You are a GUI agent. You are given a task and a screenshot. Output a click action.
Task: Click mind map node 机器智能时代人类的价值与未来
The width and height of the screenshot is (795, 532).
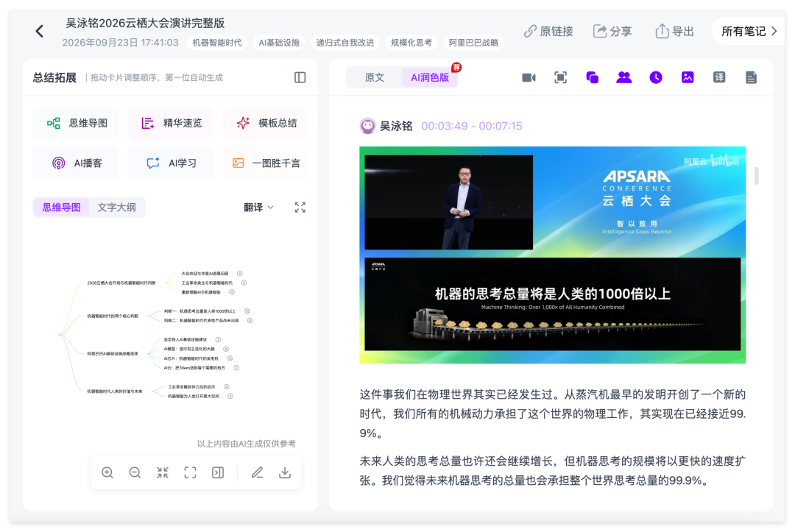(115, 391)
